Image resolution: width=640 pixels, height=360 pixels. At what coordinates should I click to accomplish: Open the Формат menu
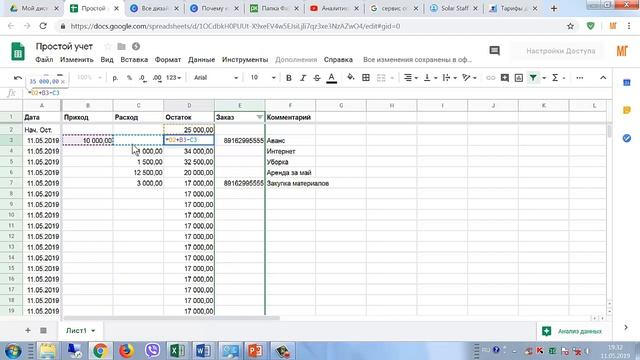168,60
